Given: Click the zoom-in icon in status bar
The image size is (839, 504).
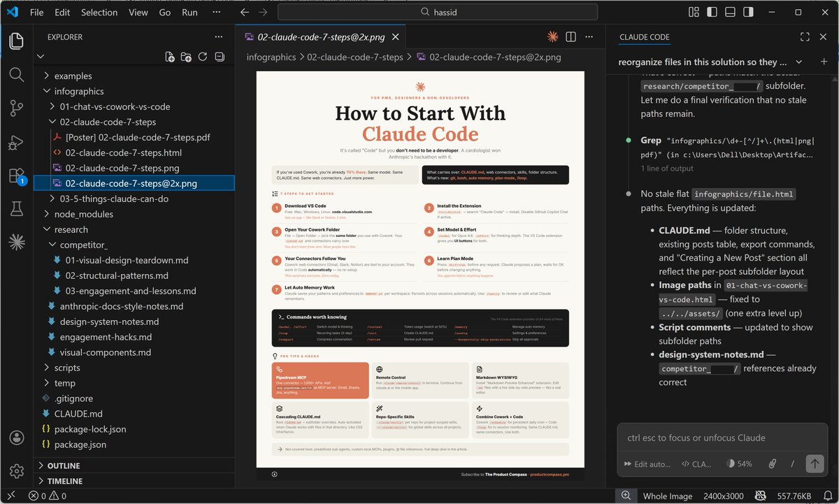Looking at the screenshot, I should [x=625, y=496].
